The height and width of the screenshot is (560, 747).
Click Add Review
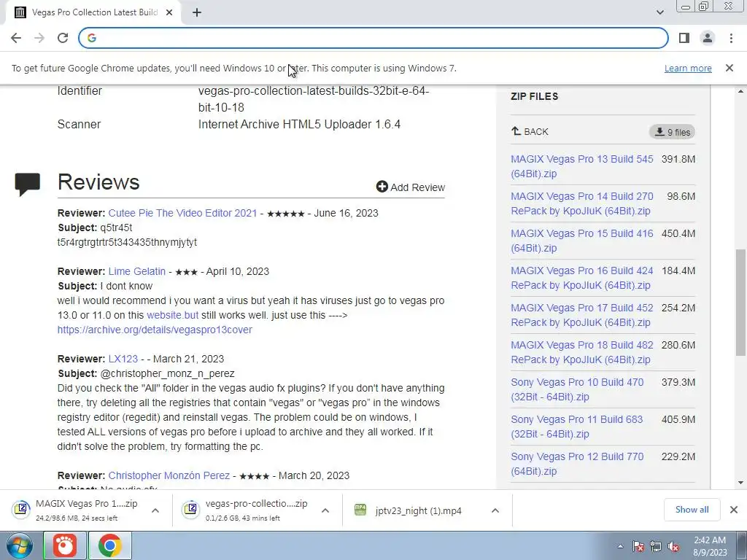[410, 187]
